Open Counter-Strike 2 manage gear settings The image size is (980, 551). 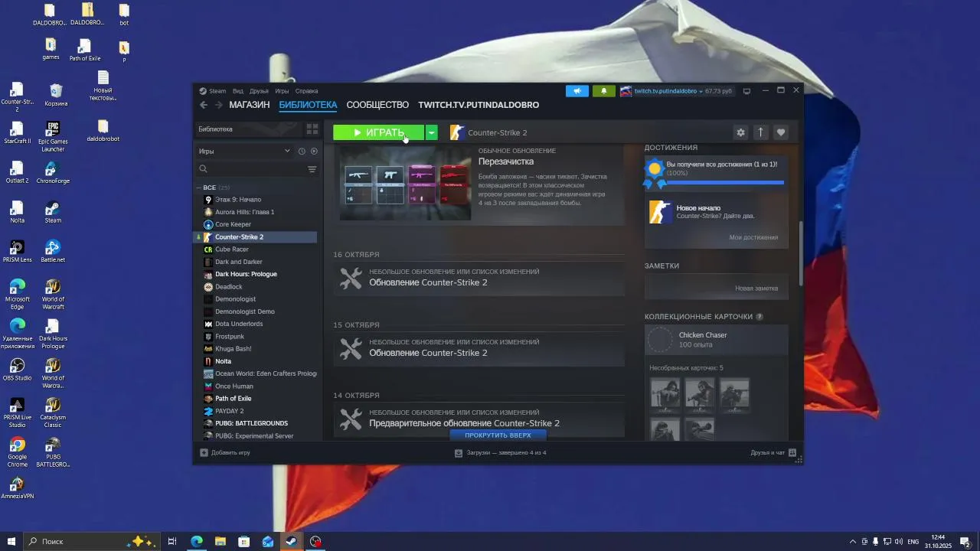pos(740,132)
